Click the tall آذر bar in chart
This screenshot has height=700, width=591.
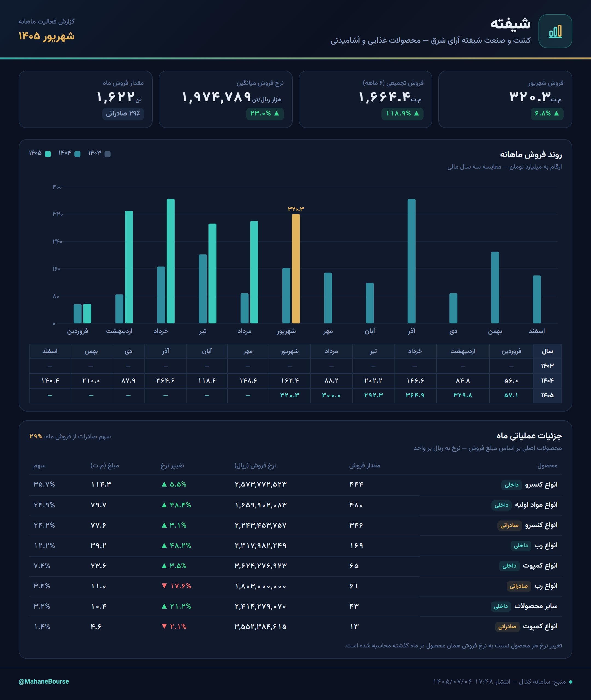412,261
